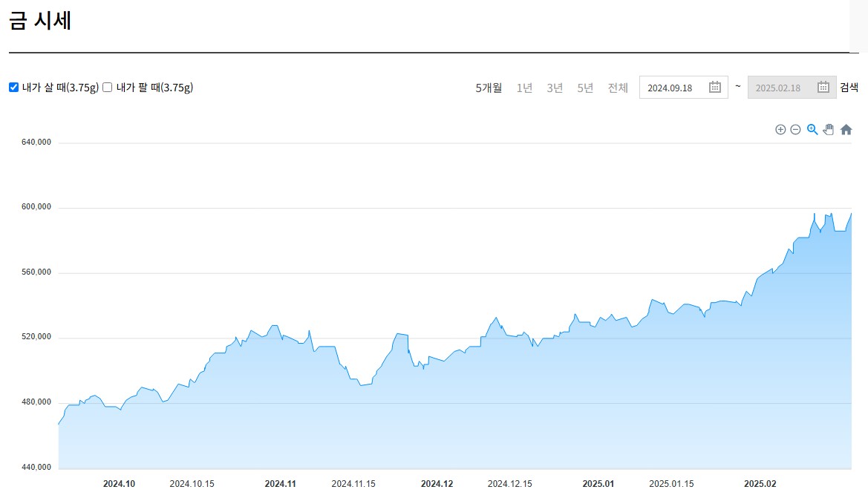The image size is (868, 504).
Task: Check the 내가 팔 때(3.75g) checkbox
Action: (x=108, y=88)
